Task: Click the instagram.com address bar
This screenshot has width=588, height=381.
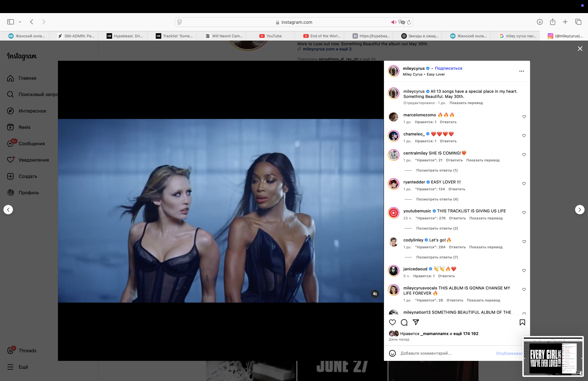Action: click(294, 22)
